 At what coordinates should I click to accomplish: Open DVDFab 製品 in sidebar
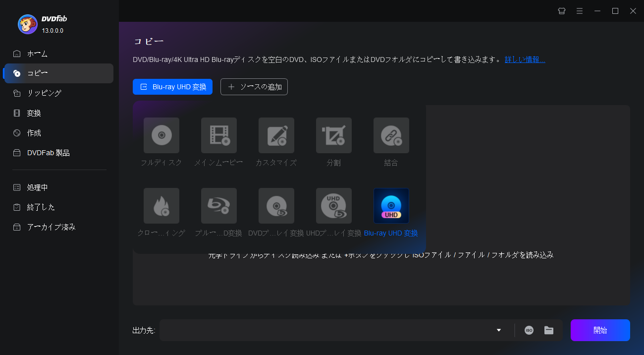click(59, 153)
